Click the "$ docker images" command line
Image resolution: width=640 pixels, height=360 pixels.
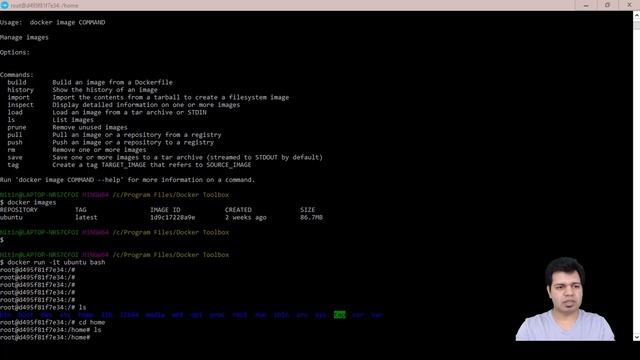click(x=28, y=202)
